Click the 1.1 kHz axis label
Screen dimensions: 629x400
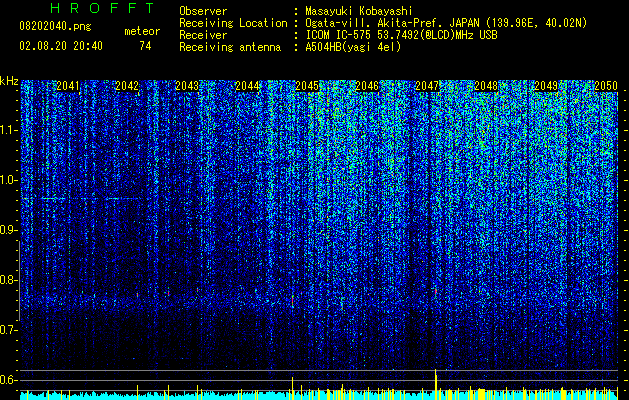coord(8,130)
